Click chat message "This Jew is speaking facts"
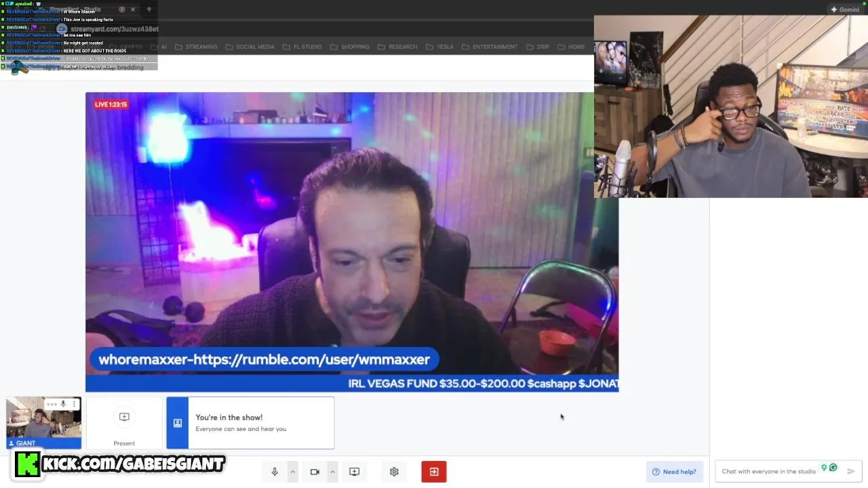The height and width of the screenshot is (488, 868). point(88,20)
